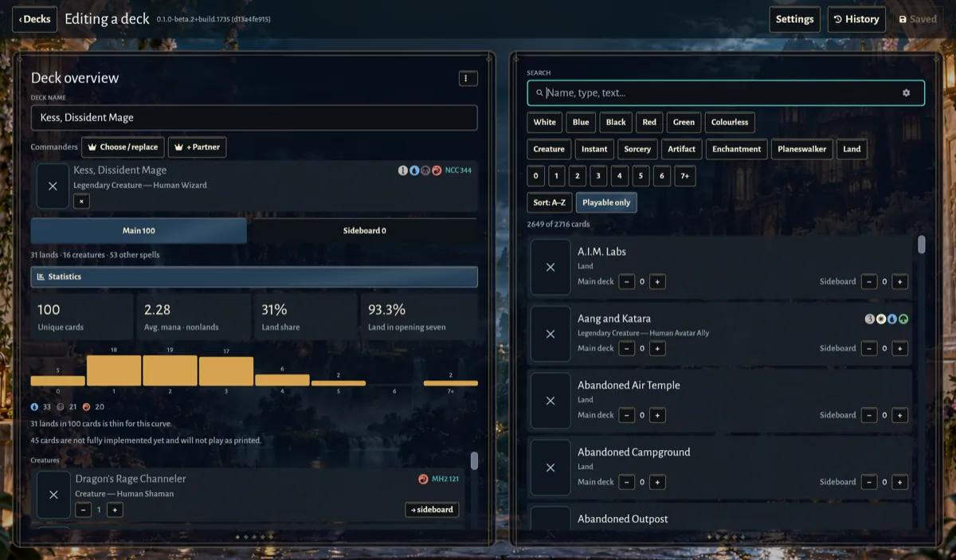956x560 pixels.
Task: Toggle the Blue color filter
Action: pyautogui.click(x=581, y=123)
